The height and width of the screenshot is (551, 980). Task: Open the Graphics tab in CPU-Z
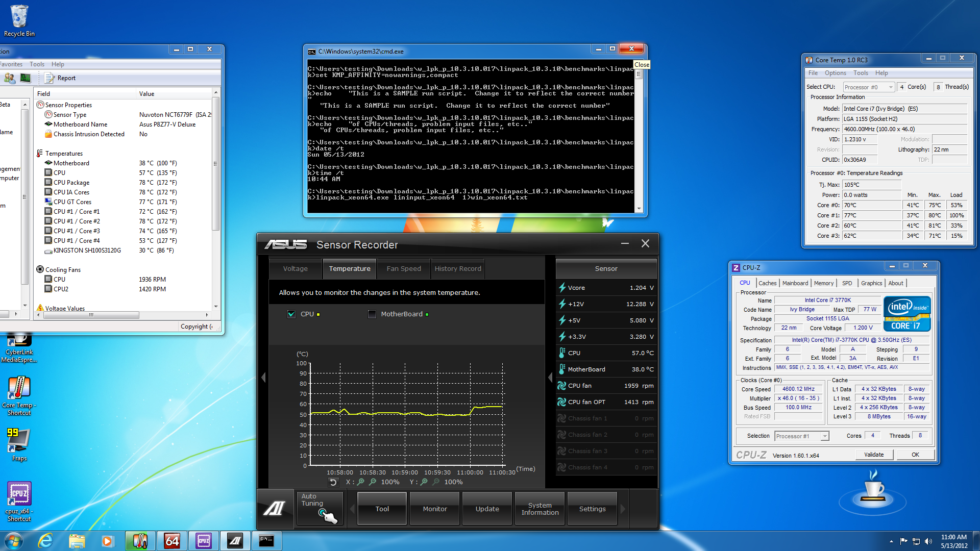pos(871,283)
